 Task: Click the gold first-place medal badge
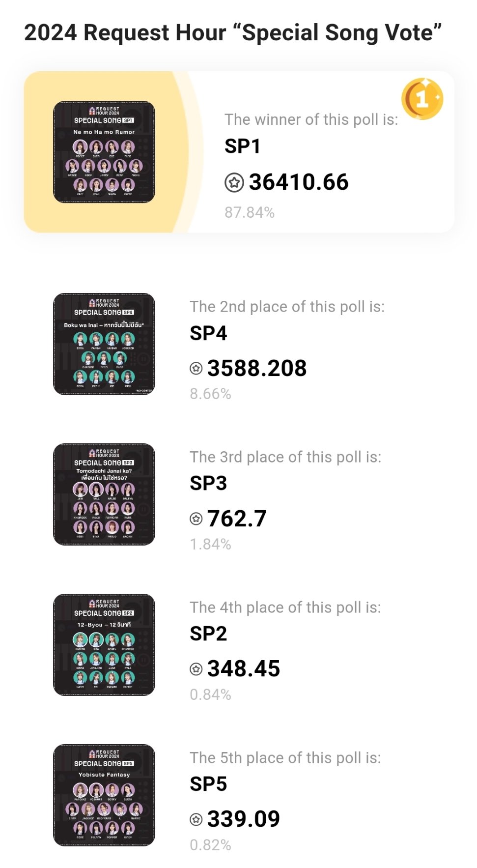click(x=422, y=99)
